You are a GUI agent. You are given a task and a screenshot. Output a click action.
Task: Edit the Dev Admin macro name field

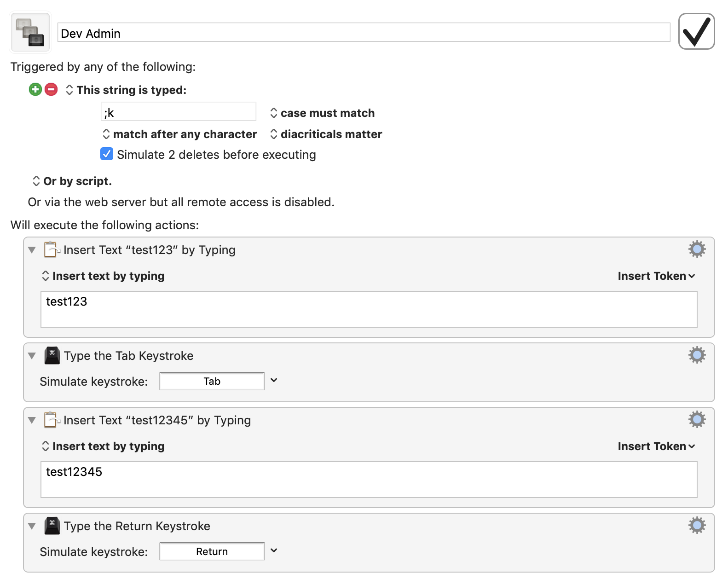click(x=364, y=33)
